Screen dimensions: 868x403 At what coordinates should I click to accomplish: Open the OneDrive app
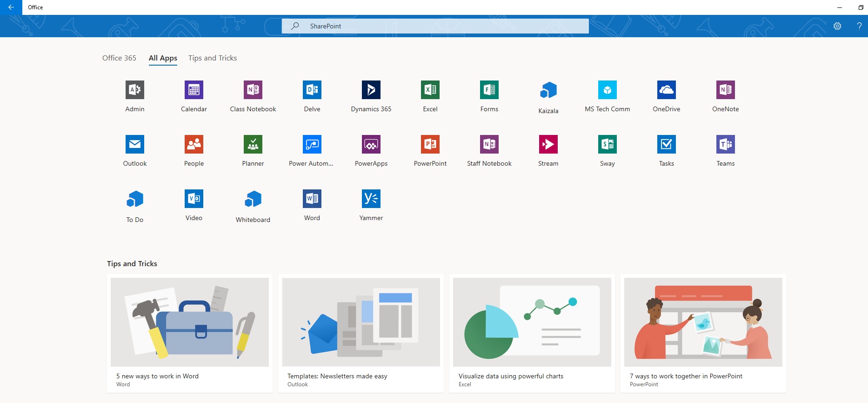click(x=667, y=90)
